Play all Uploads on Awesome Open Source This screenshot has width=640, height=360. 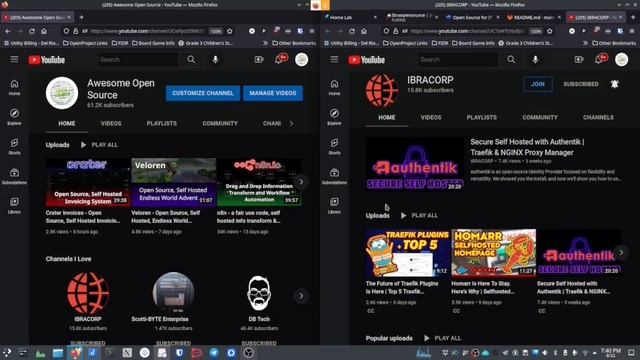coord(99,145)
